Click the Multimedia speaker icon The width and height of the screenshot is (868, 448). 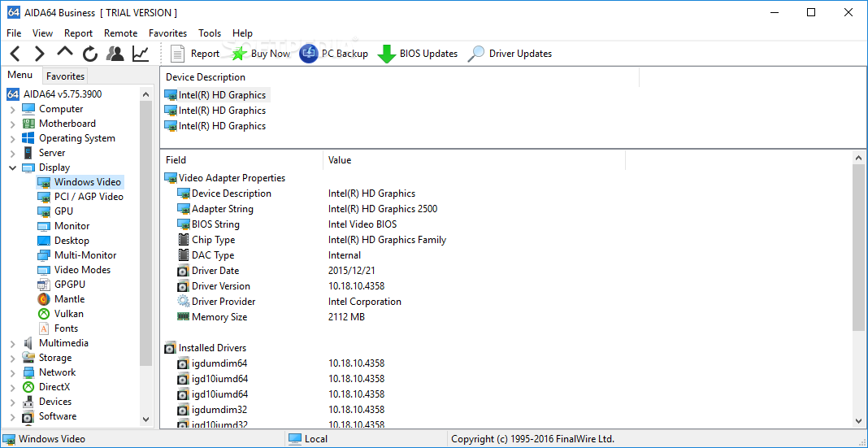28,343
